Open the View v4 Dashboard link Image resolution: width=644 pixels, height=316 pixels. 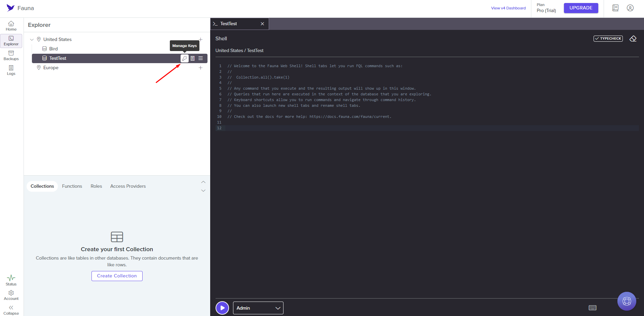508,8
